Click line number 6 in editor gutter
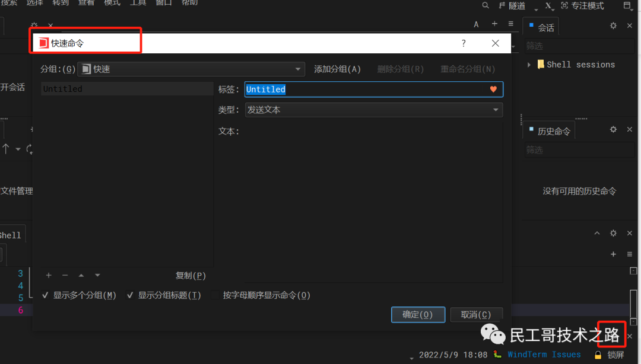The image size is (641, 364). [20, 310]
